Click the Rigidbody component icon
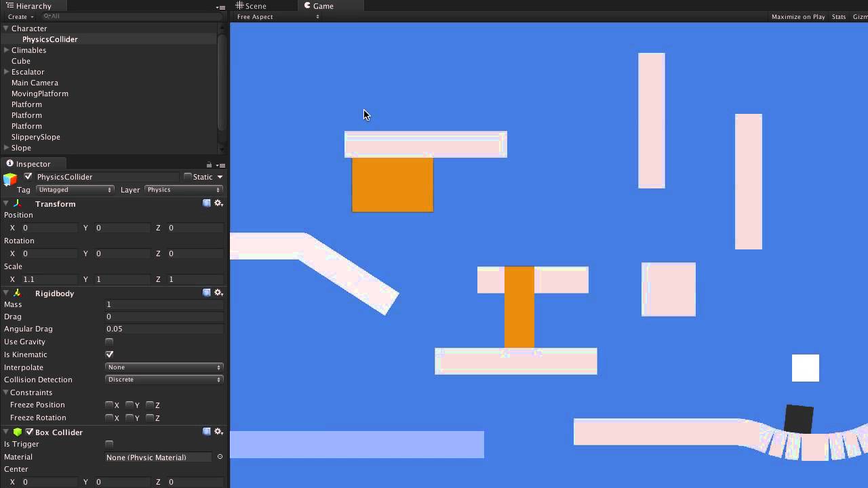This screenshot has width=868, height=488. pyautogui.click(x=17, y=293)
